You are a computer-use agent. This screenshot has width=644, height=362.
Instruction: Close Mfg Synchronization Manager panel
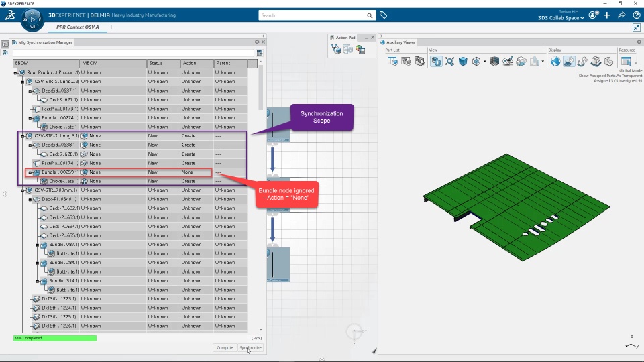pos(263,42)
